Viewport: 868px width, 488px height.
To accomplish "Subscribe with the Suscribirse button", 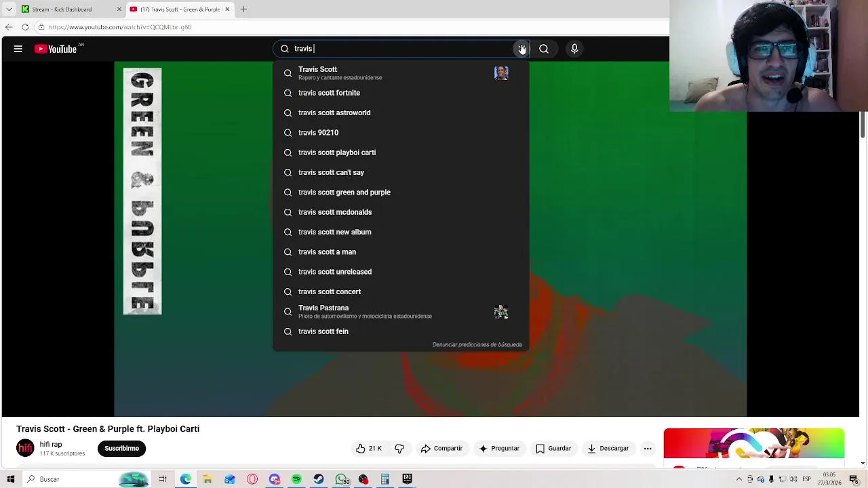I will [121, 448].
